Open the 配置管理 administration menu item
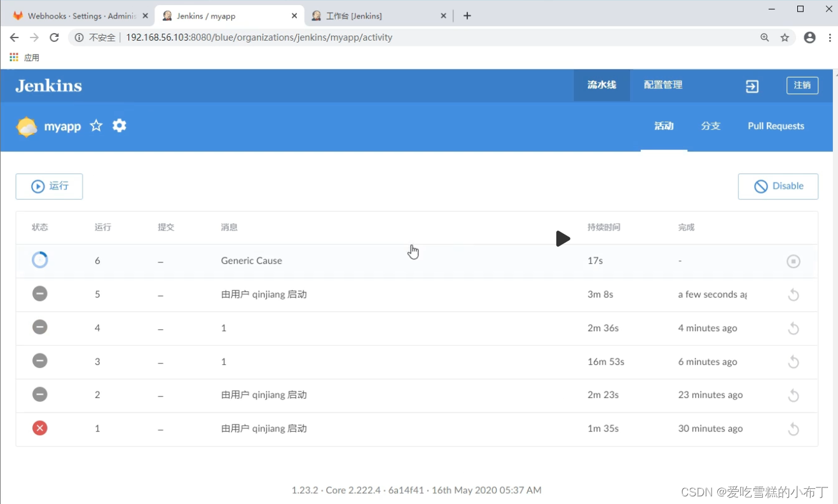Viewport: 838px width, 504px height. tap(663, 85)
